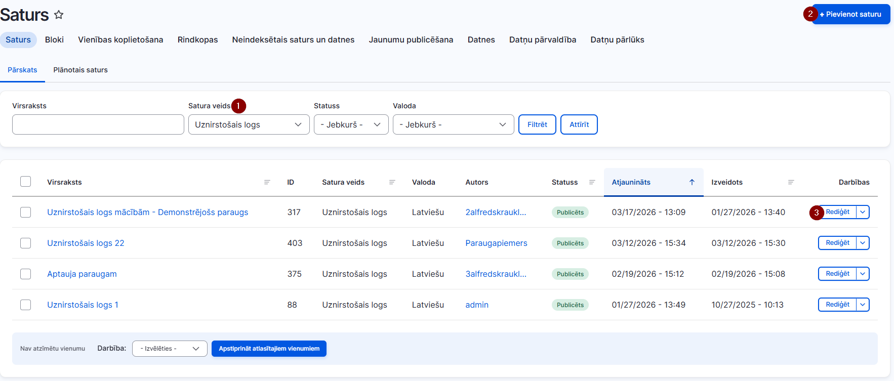Click the ID cell 88
The height and width of the screenshot is (381, 894).
click(292, 305)
